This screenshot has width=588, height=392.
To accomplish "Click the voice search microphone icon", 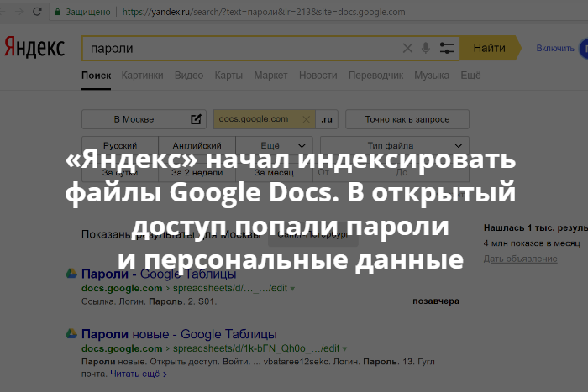I will [x=426, y=49].
